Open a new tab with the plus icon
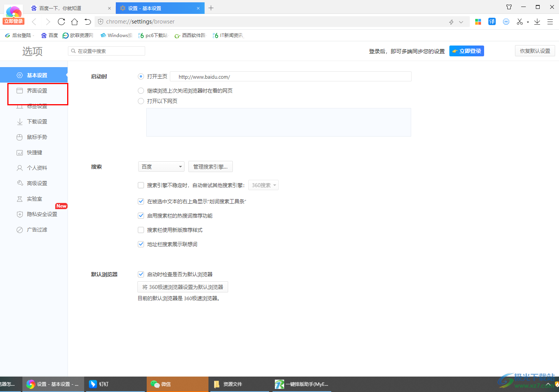The width and height of the screenshot is (559, 392). (x=211, y=8)
